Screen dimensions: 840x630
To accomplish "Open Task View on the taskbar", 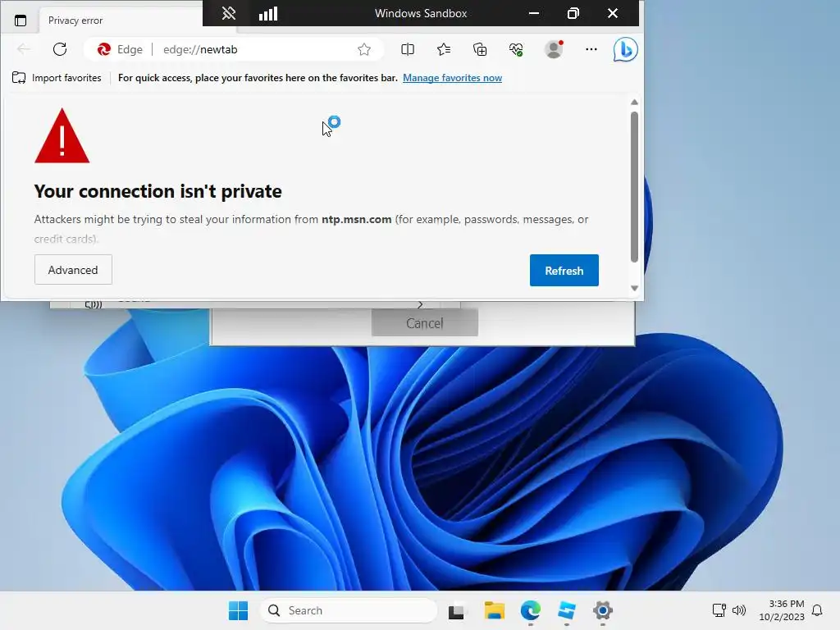I will click(456, 610).
